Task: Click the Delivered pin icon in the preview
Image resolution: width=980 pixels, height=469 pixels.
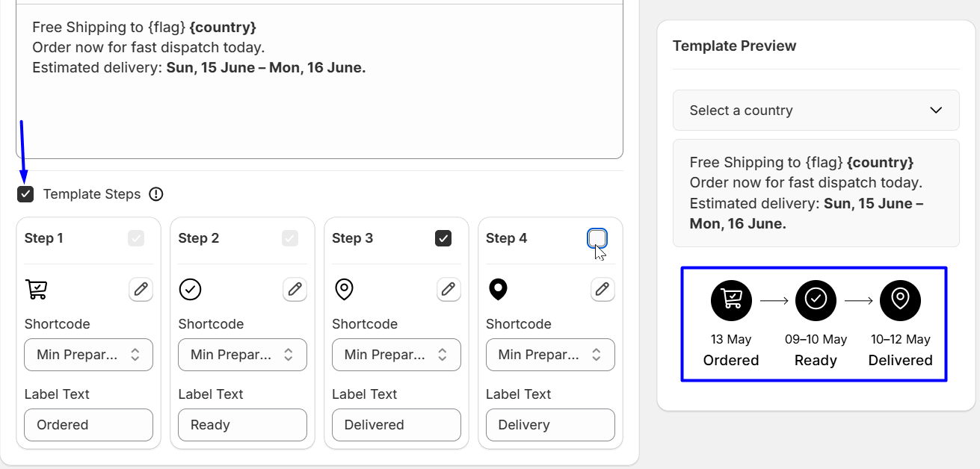Action: pyautogui.click(x=900, y=300)
